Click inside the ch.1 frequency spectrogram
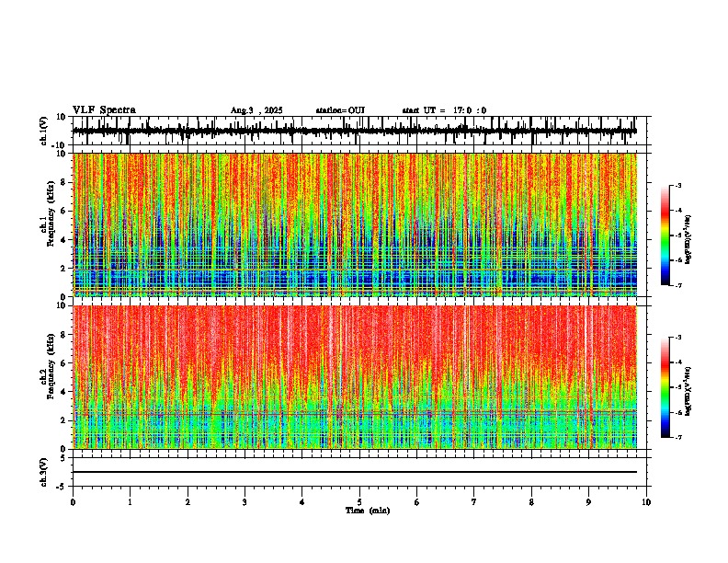The width and height of the screenshot is (728, 563). click(x=355, y=224)
